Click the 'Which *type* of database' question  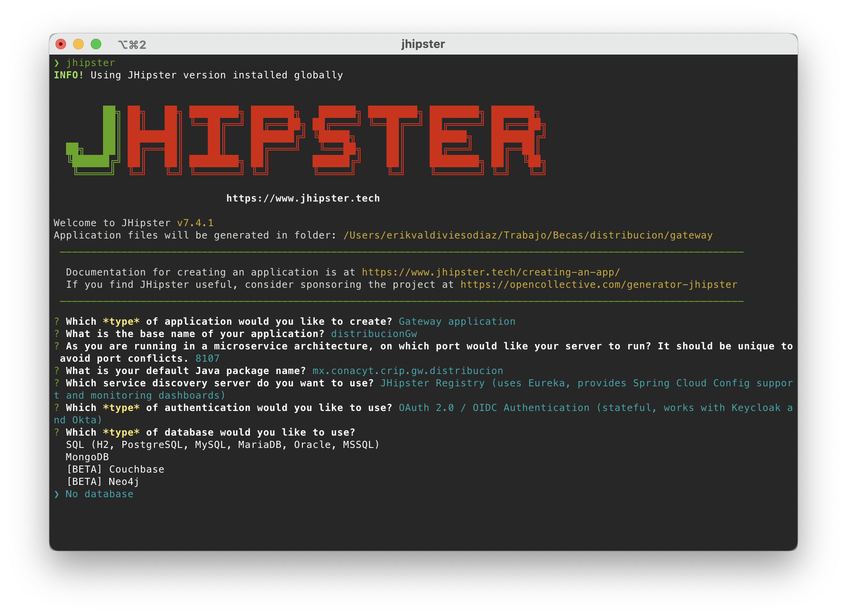210,433
